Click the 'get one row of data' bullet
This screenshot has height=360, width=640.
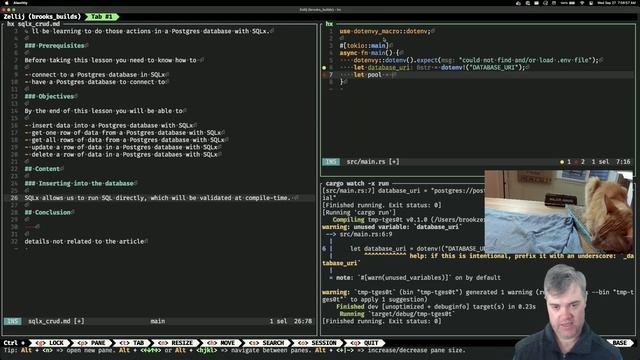coord(123,133)
